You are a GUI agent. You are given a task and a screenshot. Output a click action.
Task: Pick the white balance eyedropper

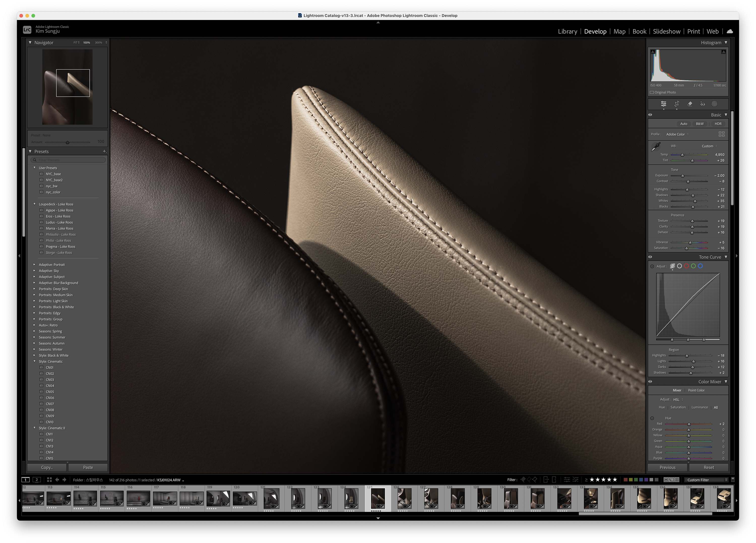[x=656, y=147]
